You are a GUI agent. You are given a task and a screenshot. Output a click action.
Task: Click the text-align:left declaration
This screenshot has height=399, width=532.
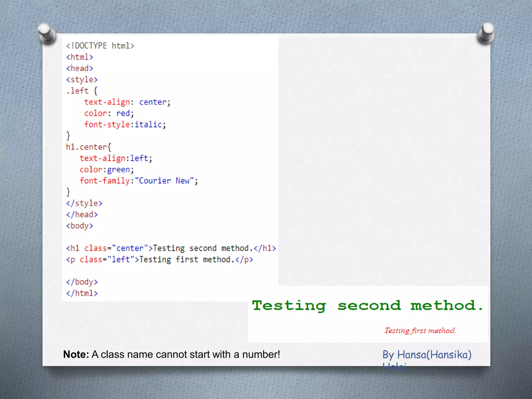[x=116, y=158]
